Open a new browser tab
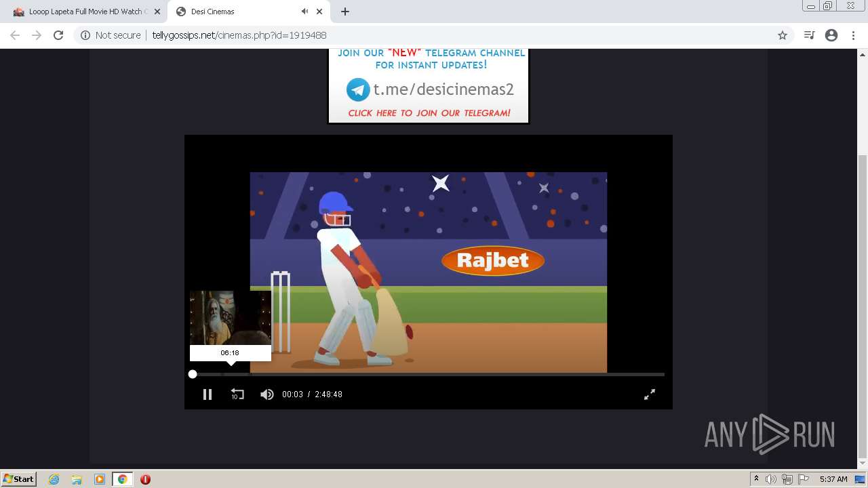 point(345,12)
